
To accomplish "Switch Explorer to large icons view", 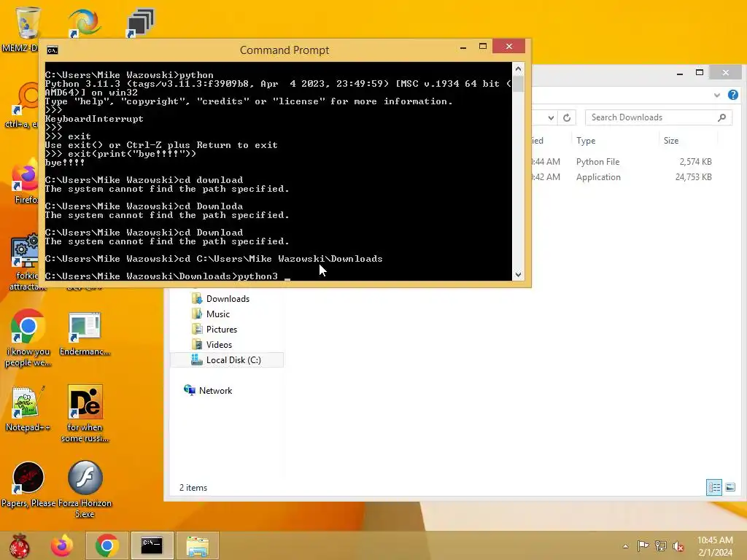I will coord(730,487).
